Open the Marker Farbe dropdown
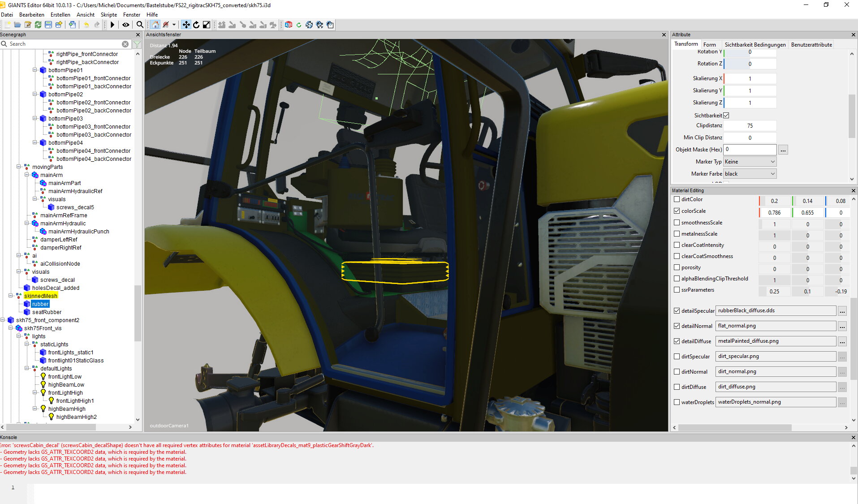The image size is (858, 504). coord(750,174)
